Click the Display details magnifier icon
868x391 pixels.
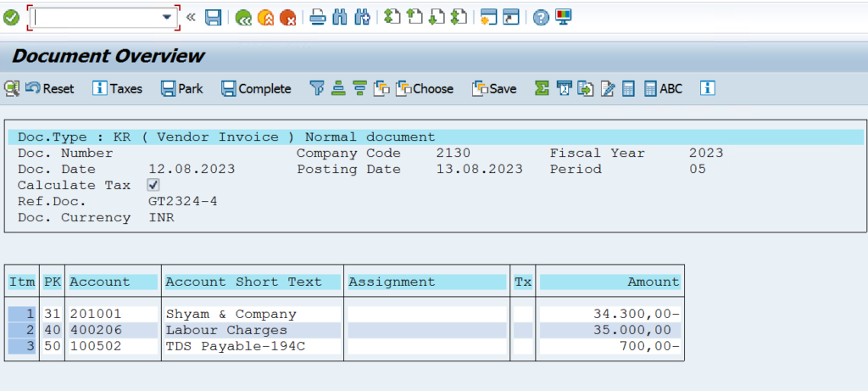12,88
